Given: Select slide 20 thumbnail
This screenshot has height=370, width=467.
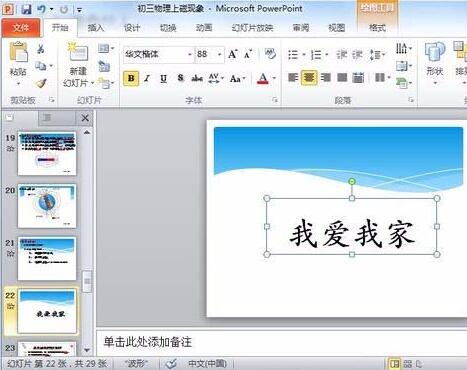Looking at the screenshot, I should tap(47, 206).
